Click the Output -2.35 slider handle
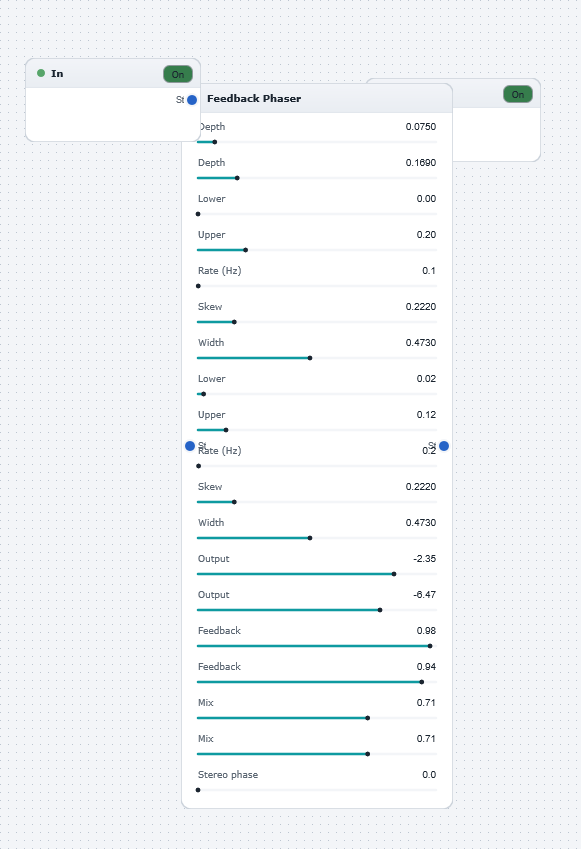 [x=394, y=574]
